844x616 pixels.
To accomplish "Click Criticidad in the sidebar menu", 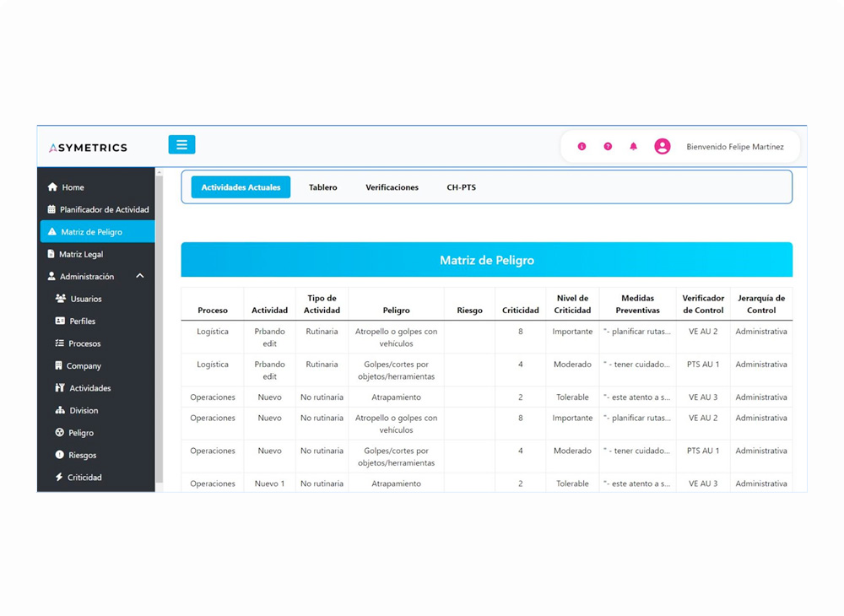I will point(84,478).
